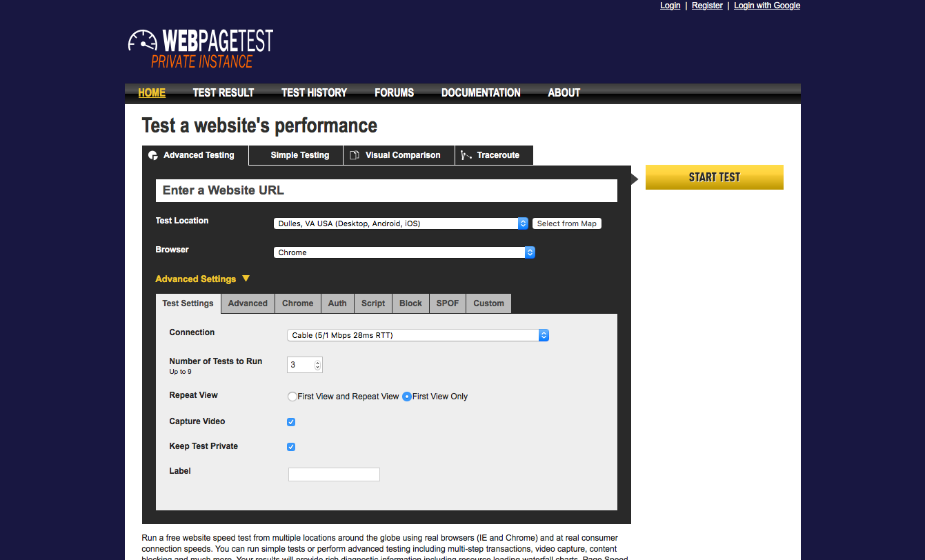Open the ABOUT menu item
The width and height of the screenshot is (925, 560).
[564, 92]
